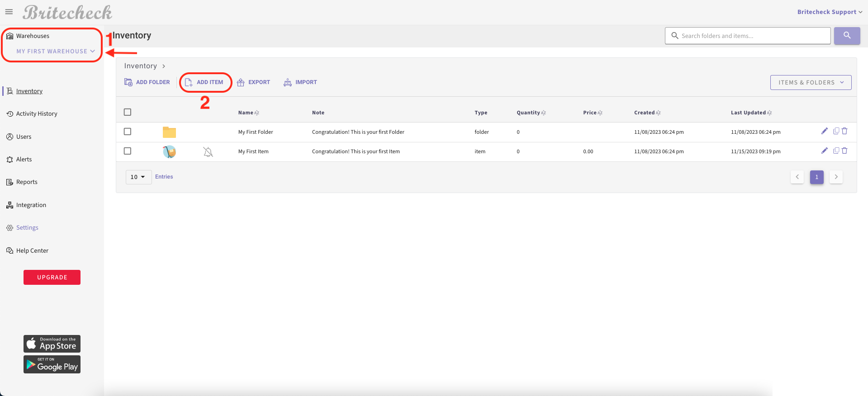This screenshot has height=396, width=868.
Task: Open Reports in the sidebar
Action: pos(27,182)
